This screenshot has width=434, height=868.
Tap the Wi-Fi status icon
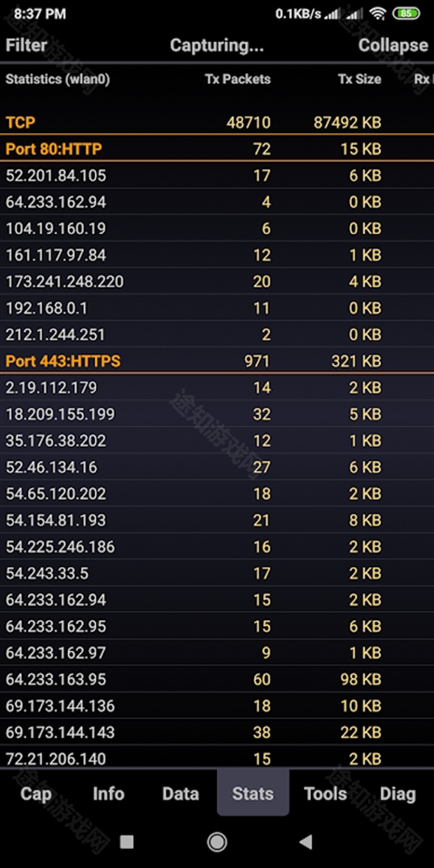coord(378,14)
